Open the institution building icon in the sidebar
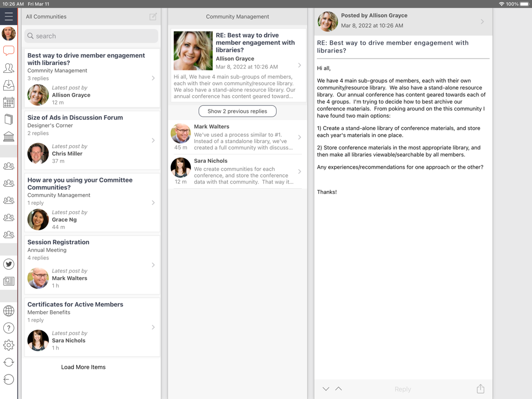Viewport: 532px width, 399px height. coord(9,137)
